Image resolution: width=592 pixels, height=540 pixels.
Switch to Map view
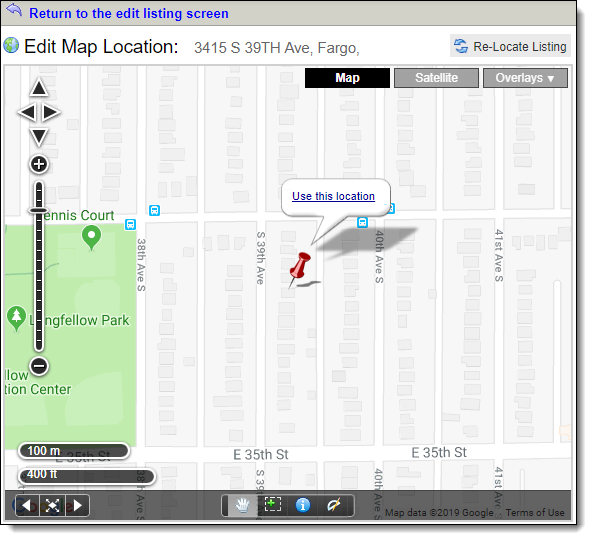tap(347, 78)
